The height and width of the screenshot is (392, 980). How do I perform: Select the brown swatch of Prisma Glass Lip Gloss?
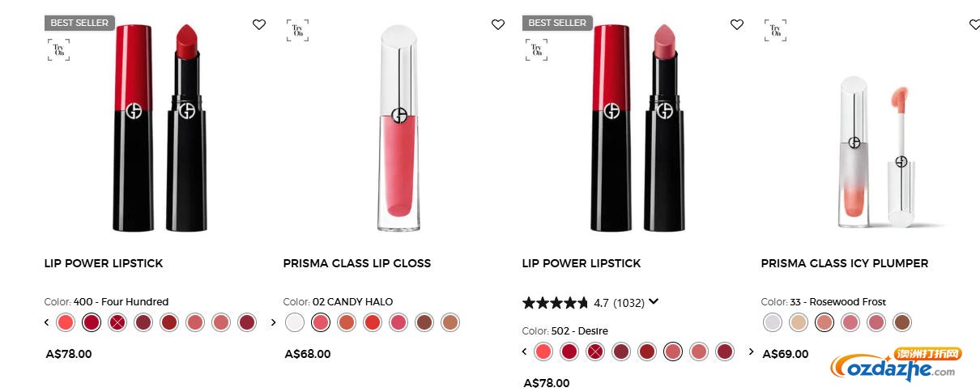tap(424, 322)
